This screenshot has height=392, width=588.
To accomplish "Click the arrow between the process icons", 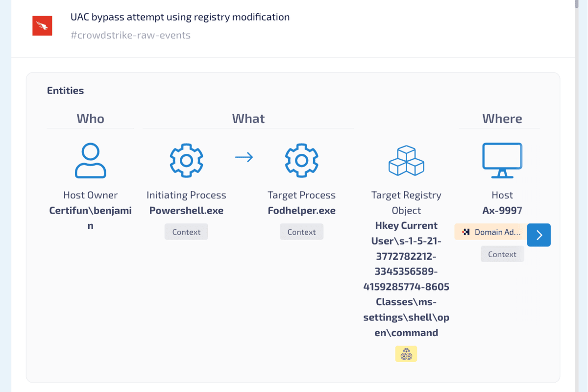I will click(x=244, y=157).
